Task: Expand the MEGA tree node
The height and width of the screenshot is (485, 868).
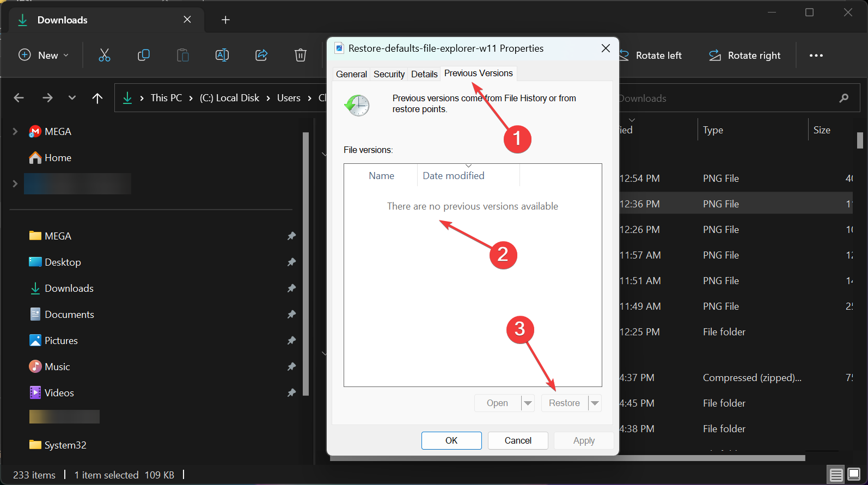Action: tap(15, 132)
